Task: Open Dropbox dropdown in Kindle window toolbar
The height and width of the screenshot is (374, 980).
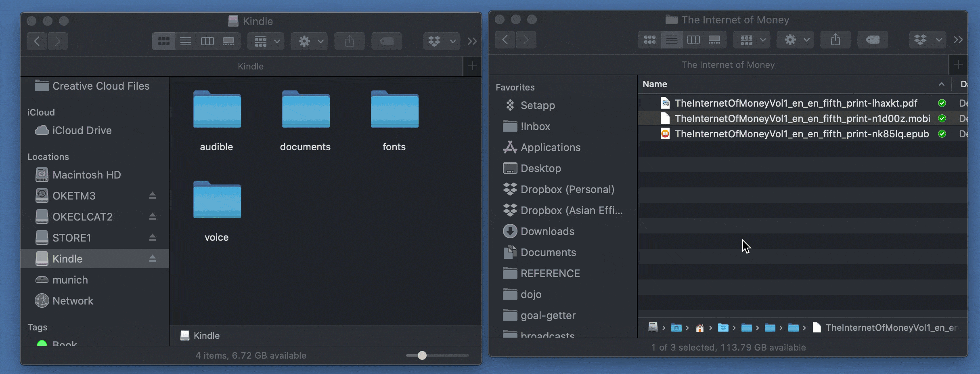Action: coord(442,41)
